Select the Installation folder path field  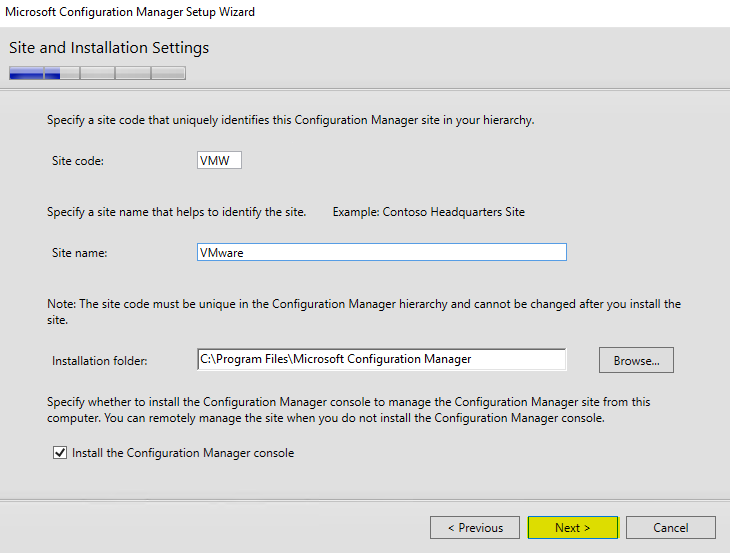(382, 359)
